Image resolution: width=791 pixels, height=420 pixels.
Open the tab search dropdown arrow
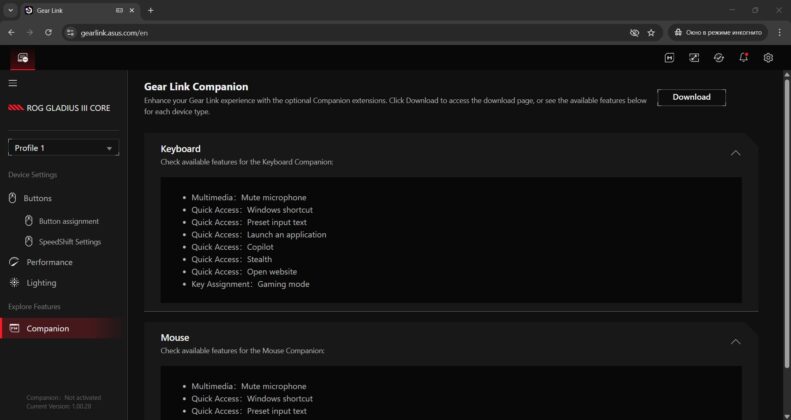(11, 10)
